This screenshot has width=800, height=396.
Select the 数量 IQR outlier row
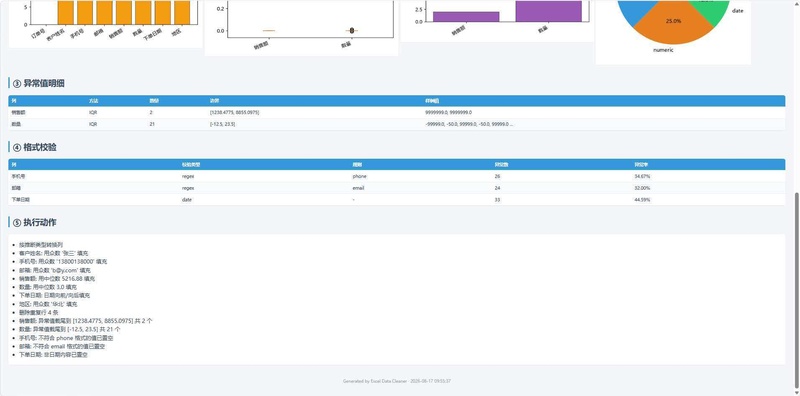click(396, 124)
